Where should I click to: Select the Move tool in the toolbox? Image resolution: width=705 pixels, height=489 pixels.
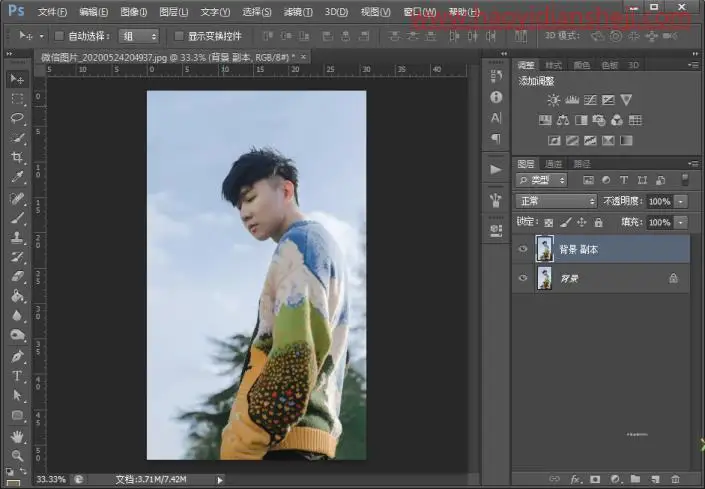click(x=17, y=80)
